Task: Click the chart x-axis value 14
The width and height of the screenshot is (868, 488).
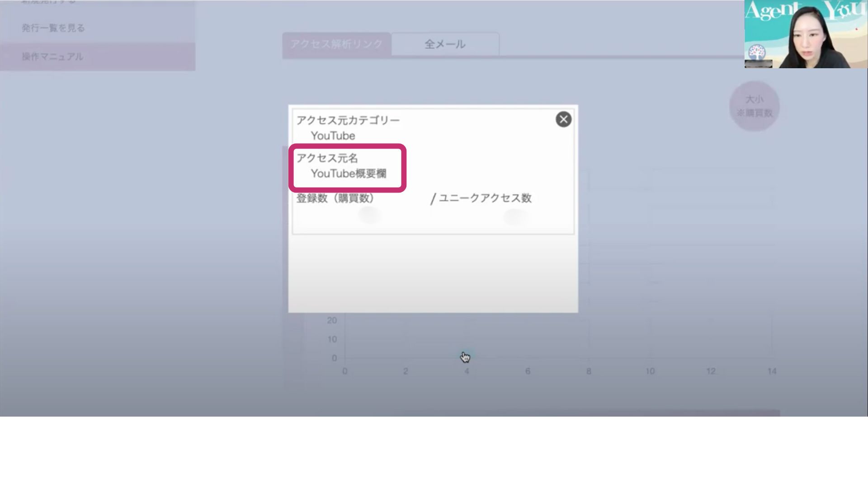Action: click(772, 371)
